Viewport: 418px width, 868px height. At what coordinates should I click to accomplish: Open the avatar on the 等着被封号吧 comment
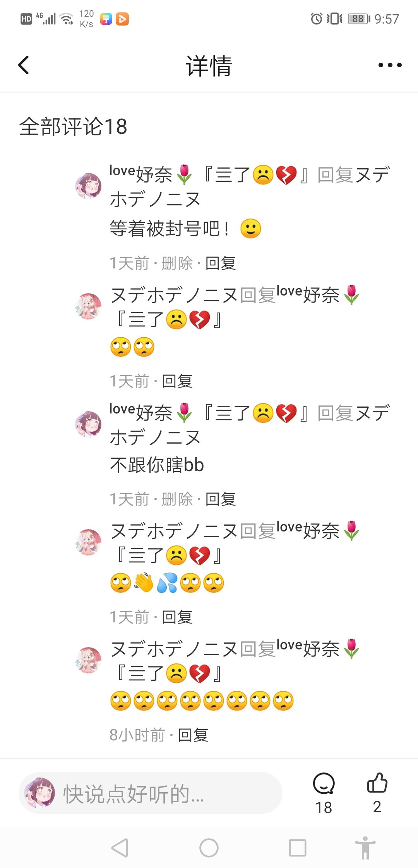coord(88,186)
